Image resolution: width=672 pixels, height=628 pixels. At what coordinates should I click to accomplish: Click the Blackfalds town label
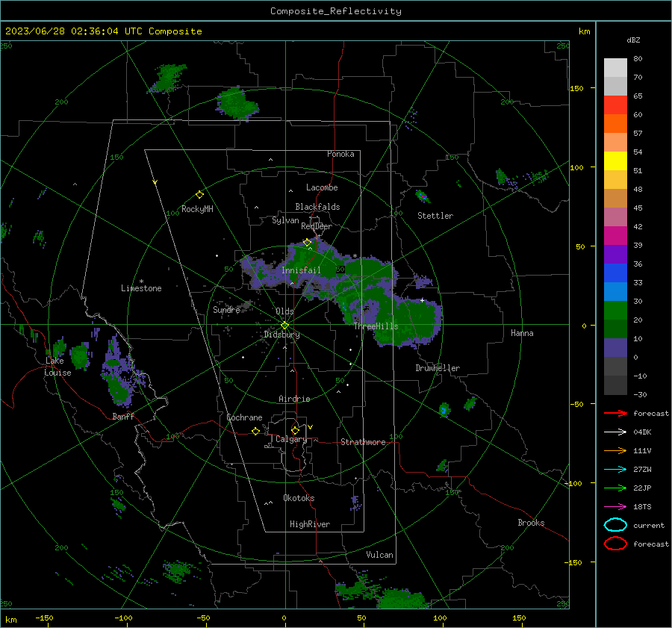tap(317, 207)
